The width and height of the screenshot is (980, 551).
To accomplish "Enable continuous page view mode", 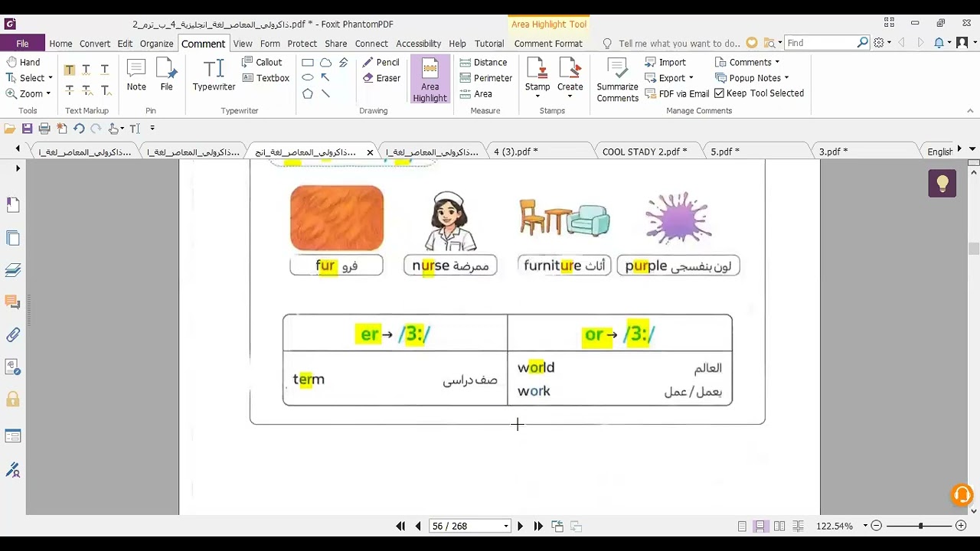I will [760, 526].
